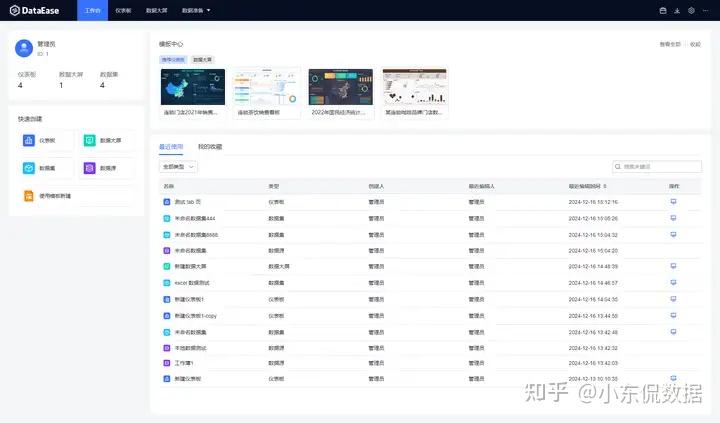Screen dimensions: 720x423
Task: Open the 工作台 tab in top navigation
Action: [x=92, y=10]
